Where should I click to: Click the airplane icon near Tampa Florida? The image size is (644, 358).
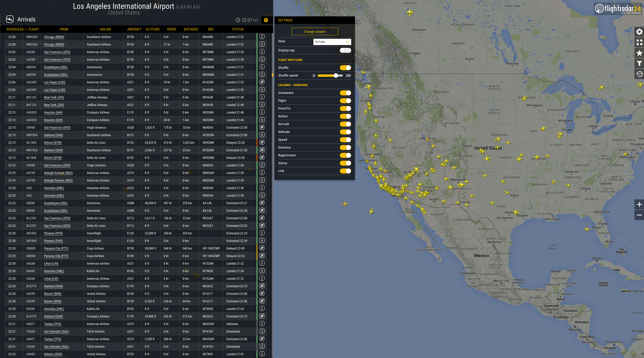coord(587,229)
